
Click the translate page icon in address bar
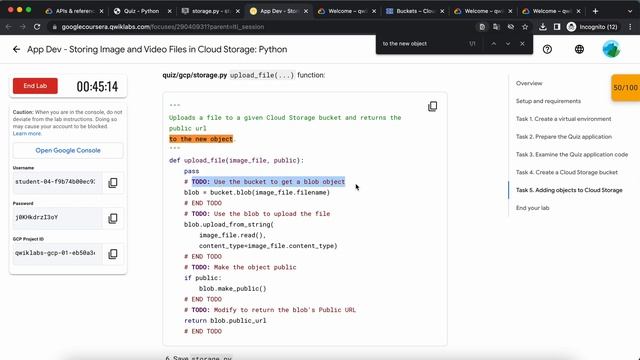coord(496,27)
